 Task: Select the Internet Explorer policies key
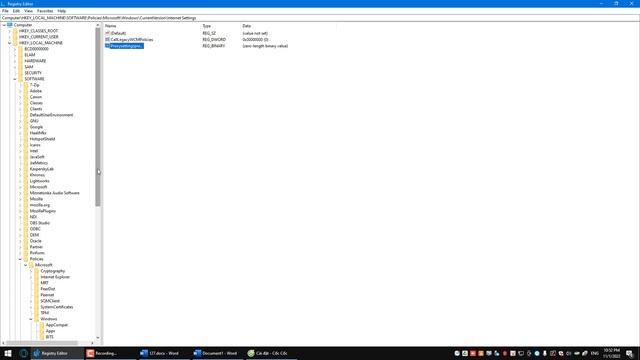tap(55, 277)
